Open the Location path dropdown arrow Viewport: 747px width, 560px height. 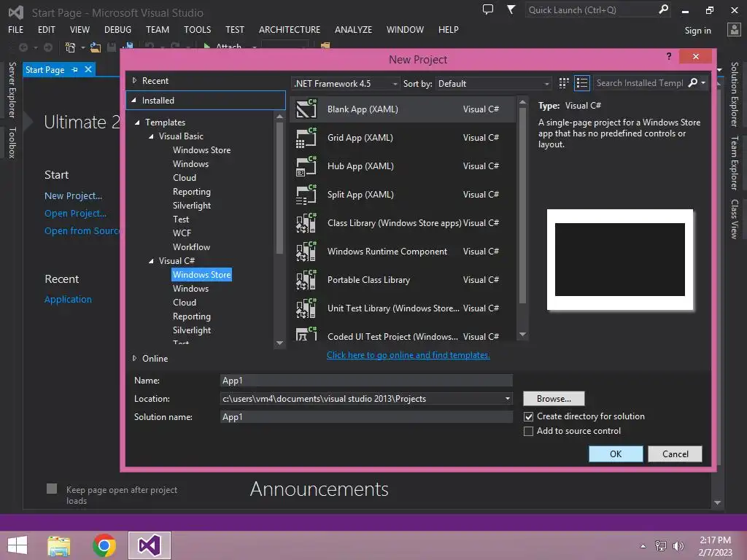coord(508,399)
